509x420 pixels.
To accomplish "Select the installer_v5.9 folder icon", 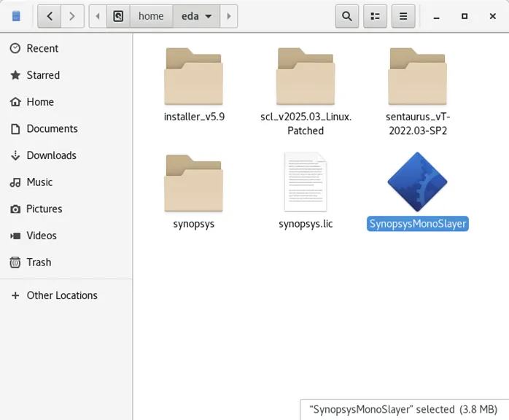I will tap(193, 77).
